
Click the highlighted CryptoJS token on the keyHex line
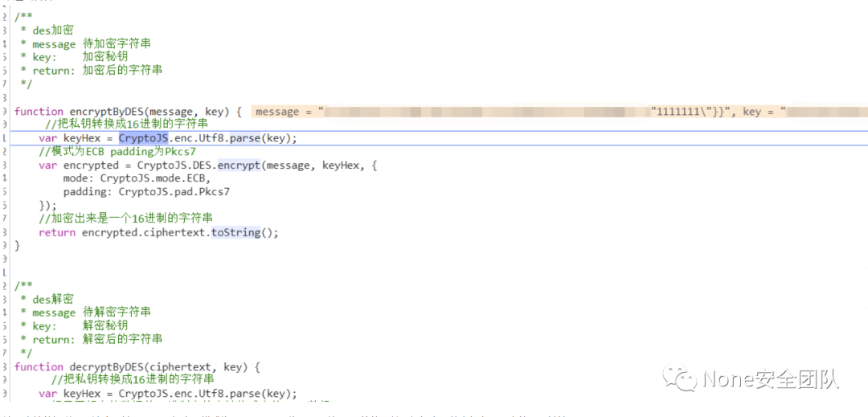pos(143,138)
